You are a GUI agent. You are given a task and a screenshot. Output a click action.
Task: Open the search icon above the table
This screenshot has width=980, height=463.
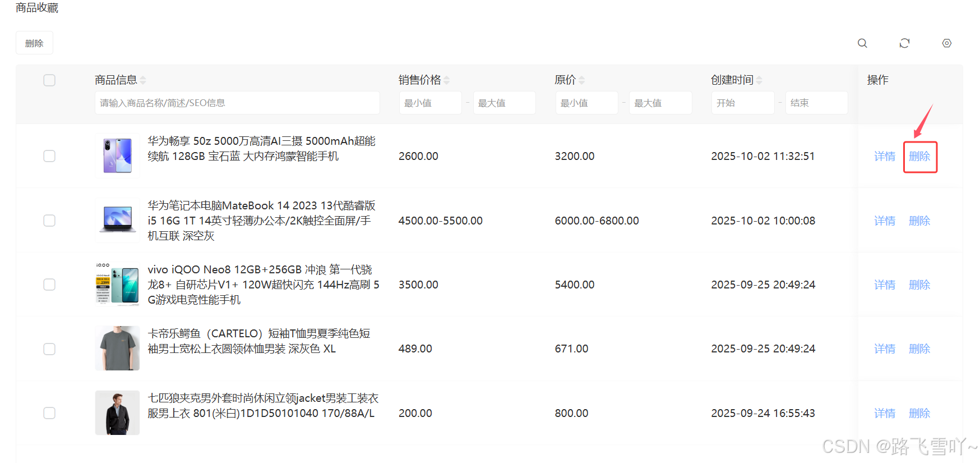pos(862,43)
